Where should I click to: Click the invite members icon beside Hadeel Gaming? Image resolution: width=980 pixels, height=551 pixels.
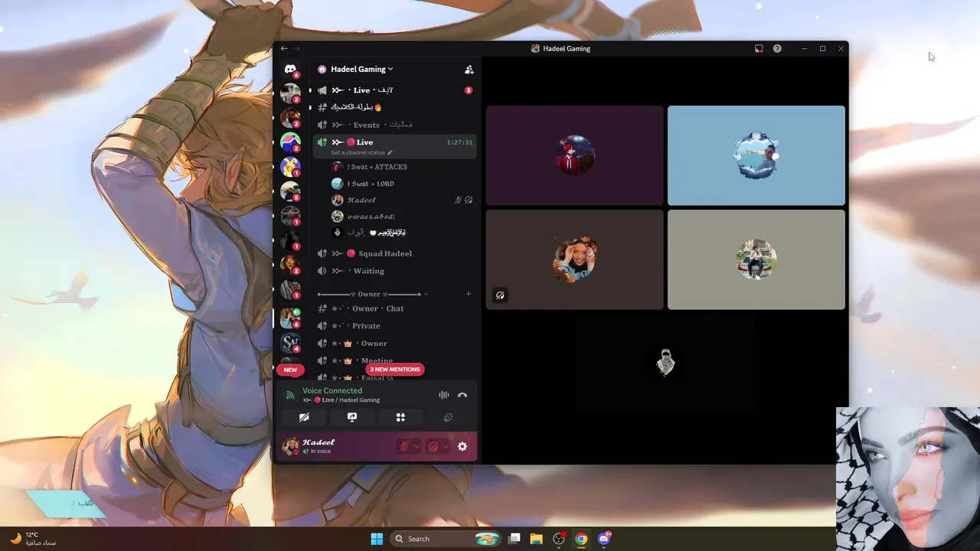click(x=469, y=70)
